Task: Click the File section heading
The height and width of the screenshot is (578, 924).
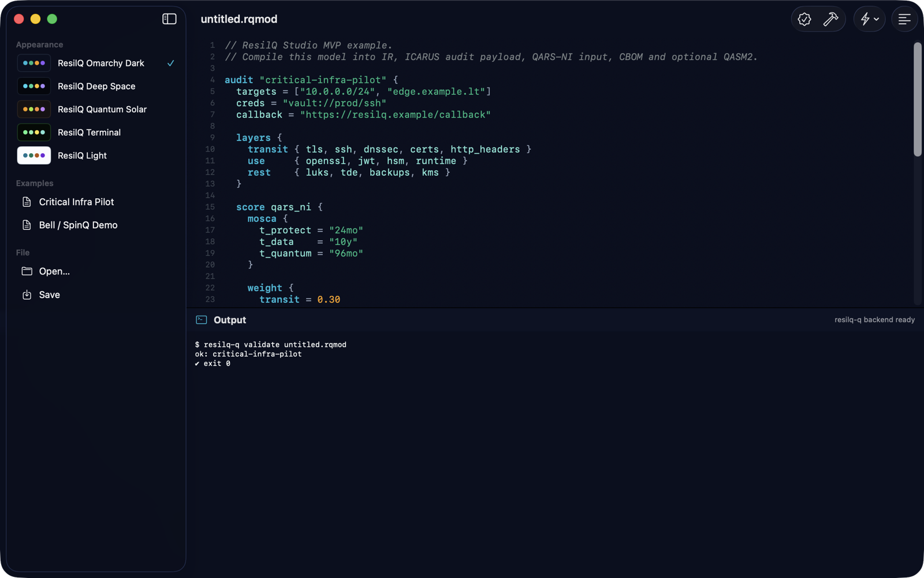Action: 23,253
